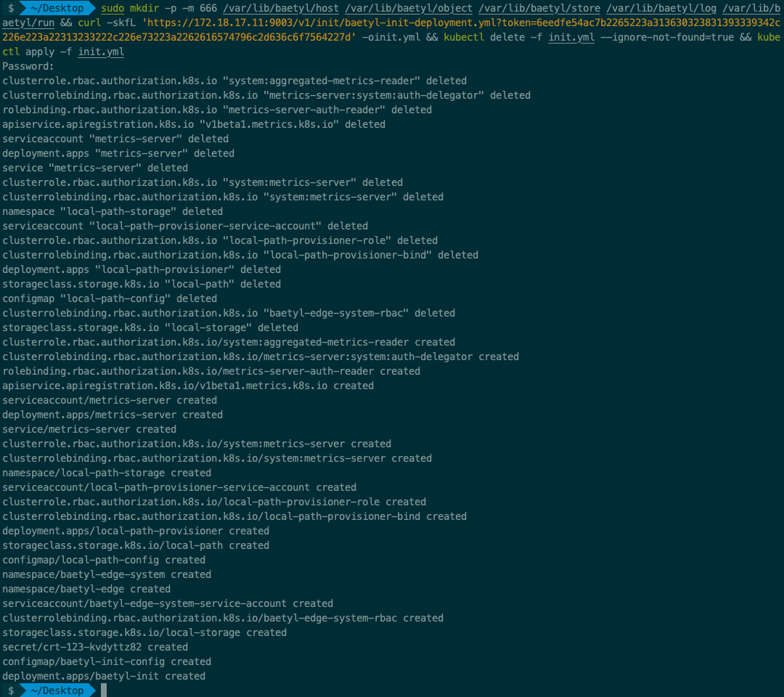The height and width of the screenshot is (697, 784).
Task: Click the line 'clusterrolebinding "baetyl-edge-system-rbac" deleted'
Action: [229, 313]
